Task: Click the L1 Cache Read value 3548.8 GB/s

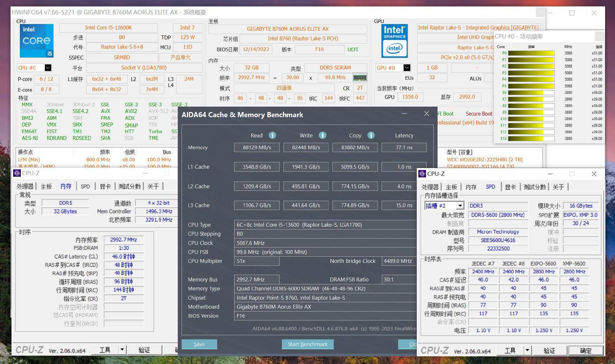Action: [x=257, y=167]
